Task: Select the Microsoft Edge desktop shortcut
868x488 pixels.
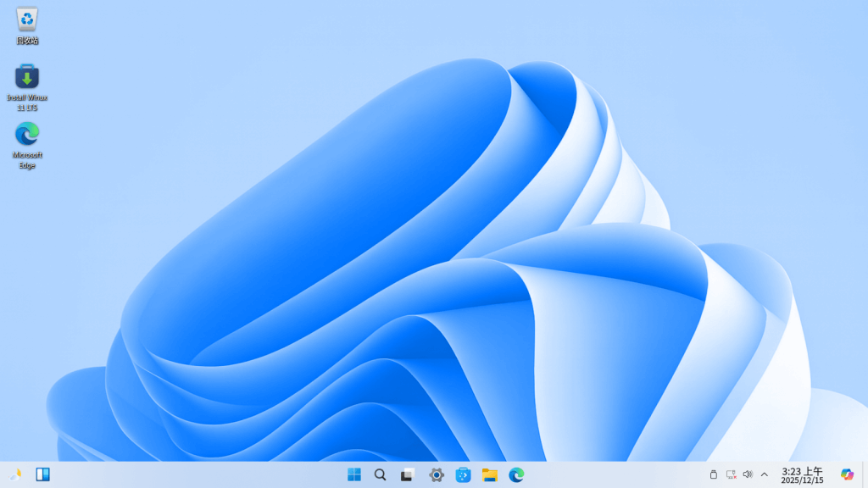Action: [26, 146]
